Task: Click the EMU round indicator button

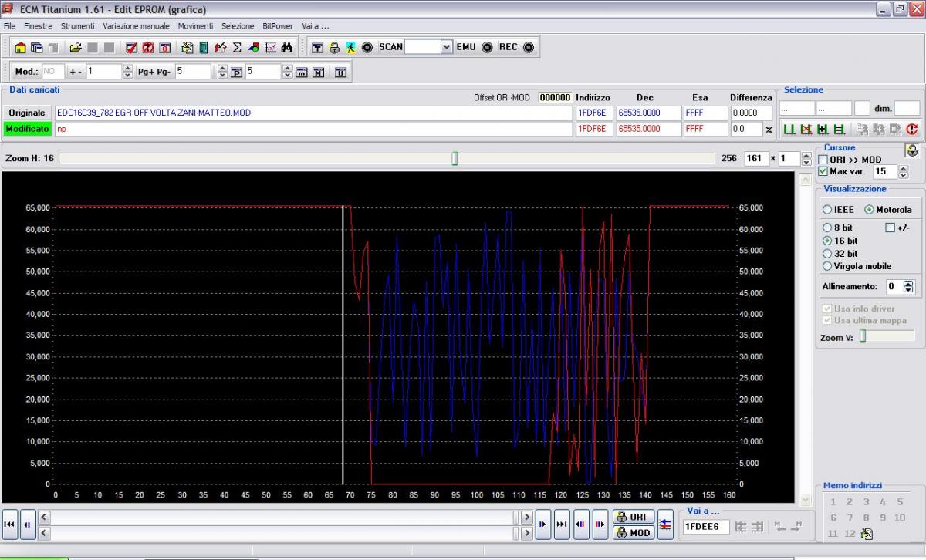Action: 487,47
